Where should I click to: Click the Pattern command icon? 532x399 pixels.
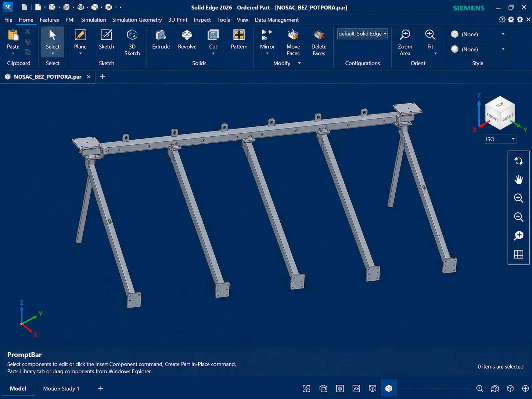click(x=239, y=35)
